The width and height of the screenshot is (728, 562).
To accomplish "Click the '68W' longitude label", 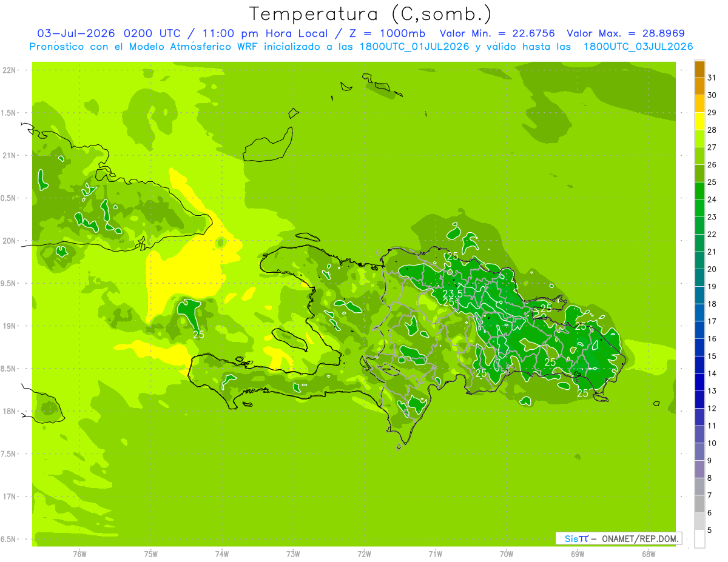I will coord(648,554).
